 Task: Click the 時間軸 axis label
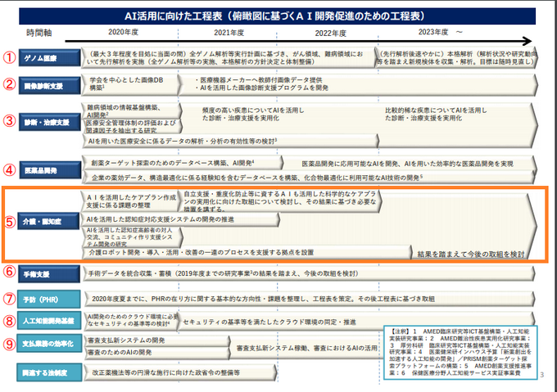point(41,31)
